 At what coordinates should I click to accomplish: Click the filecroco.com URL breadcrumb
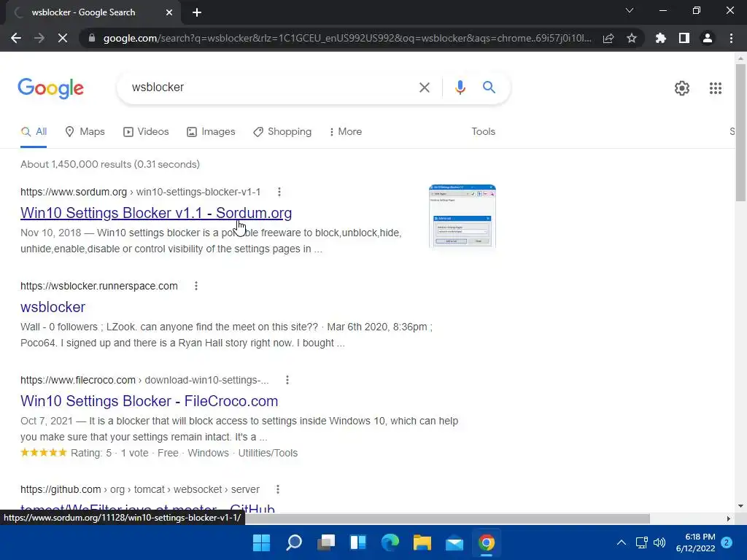[x=144, y=380]
